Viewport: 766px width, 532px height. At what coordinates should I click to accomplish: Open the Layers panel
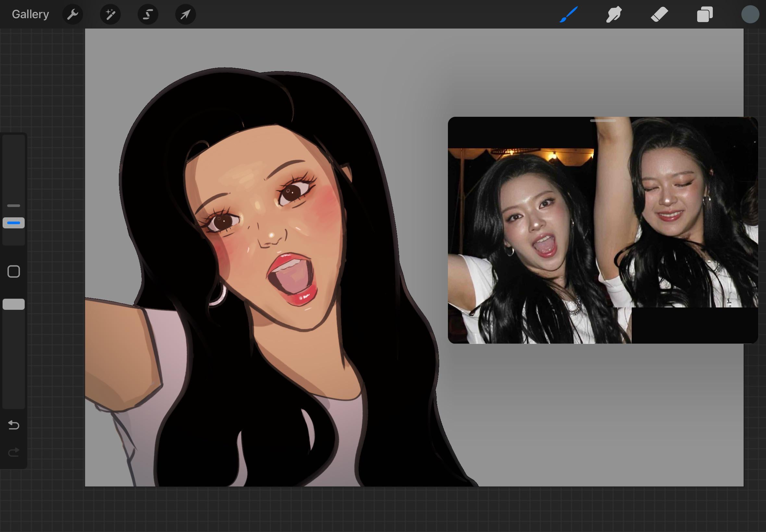click(705, 14)
